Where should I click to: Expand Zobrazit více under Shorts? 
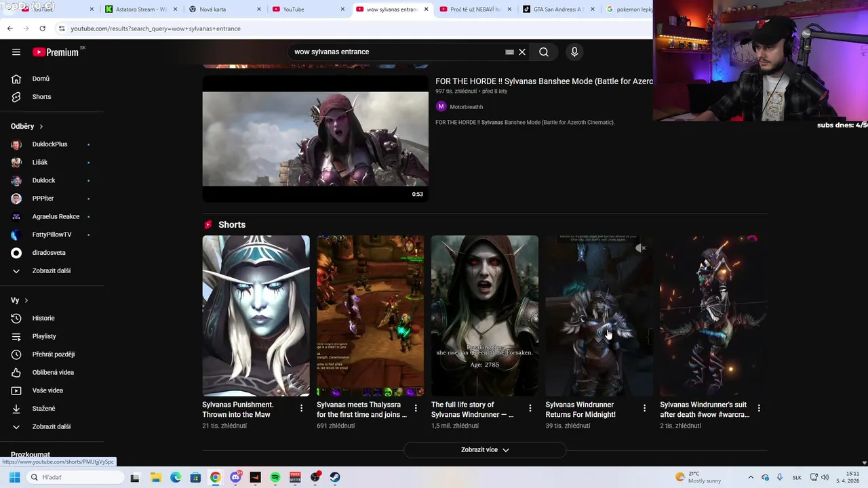coord(485,450)
